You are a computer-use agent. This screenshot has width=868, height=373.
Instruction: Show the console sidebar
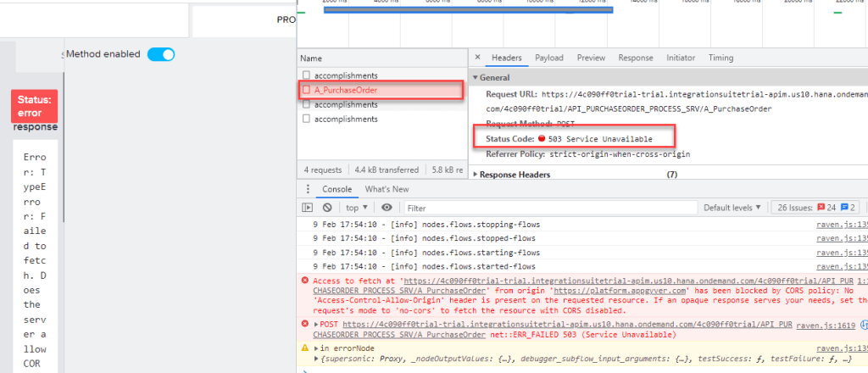pyautogui.click(x=308, y=208)
